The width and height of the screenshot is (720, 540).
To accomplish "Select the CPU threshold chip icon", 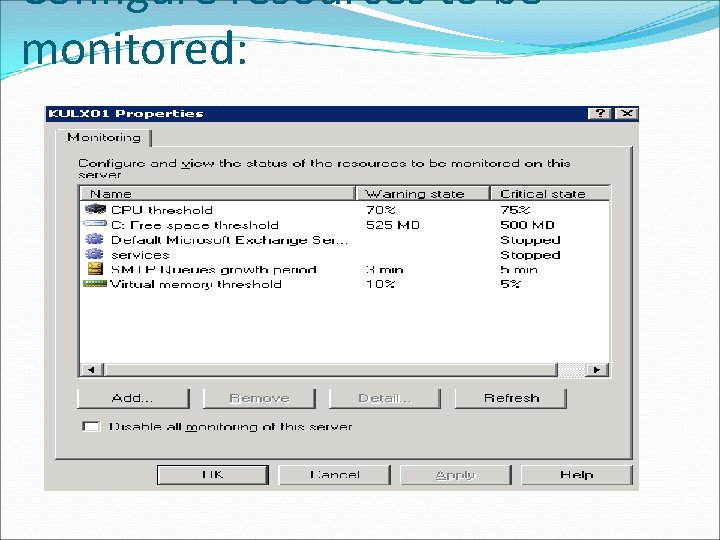I will [96, 209].
